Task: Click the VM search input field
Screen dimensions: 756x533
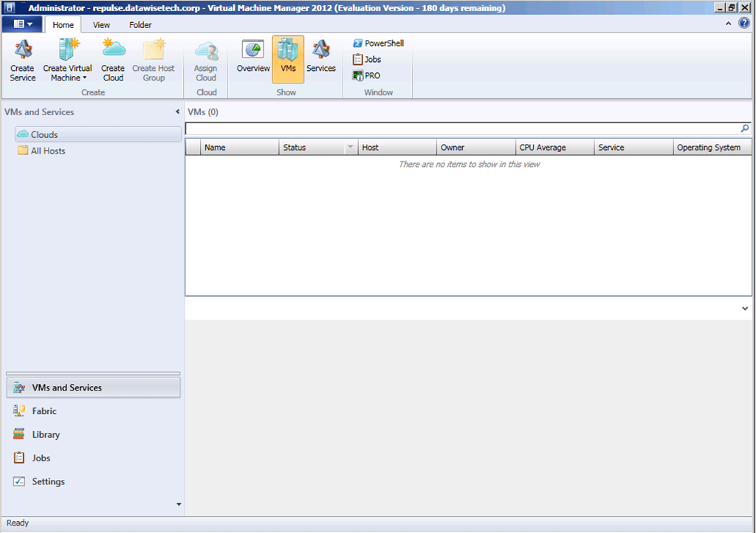Action: point(463,128)
